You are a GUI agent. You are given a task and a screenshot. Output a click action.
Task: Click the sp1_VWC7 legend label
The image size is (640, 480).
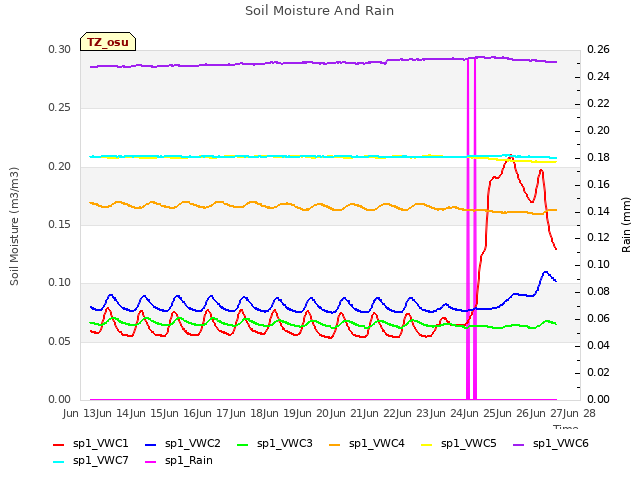click(x=100, y=460)
